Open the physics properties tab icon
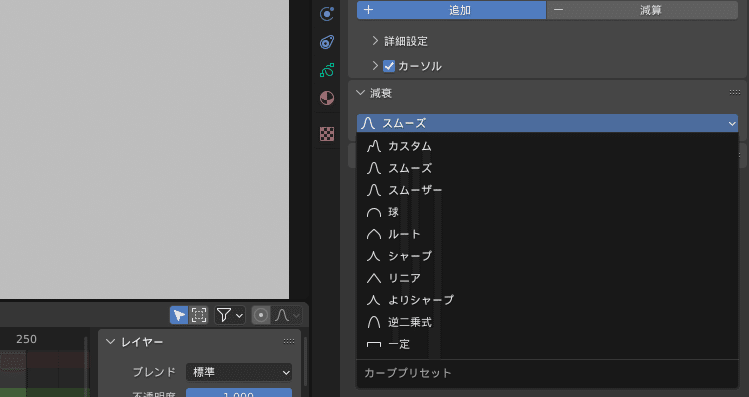 pos(327,14)
